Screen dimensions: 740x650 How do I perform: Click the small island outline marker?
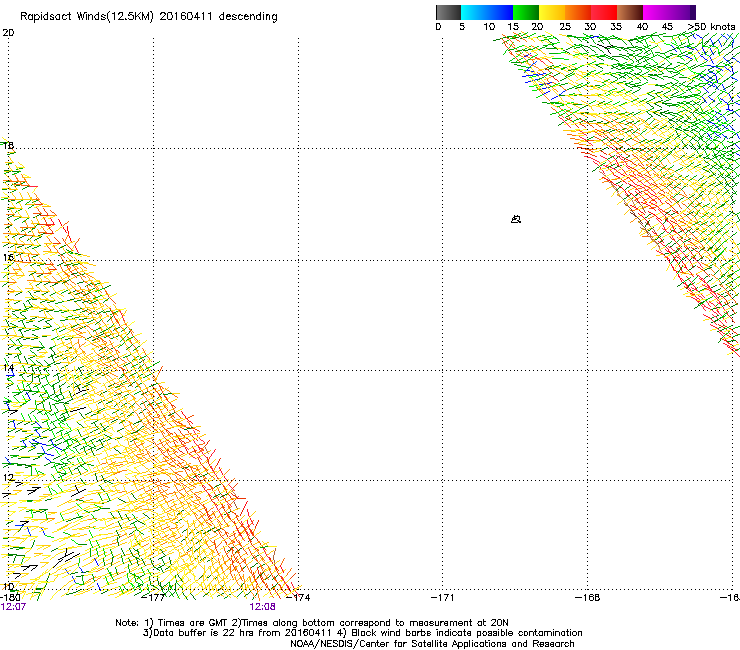(x=516, y=219)
